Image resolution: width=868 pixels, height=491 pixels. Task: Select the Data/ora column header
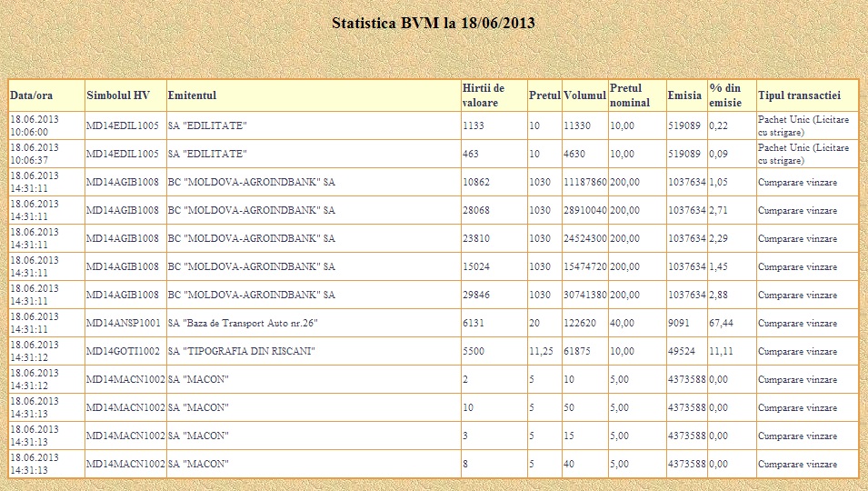tap(32, 95)
